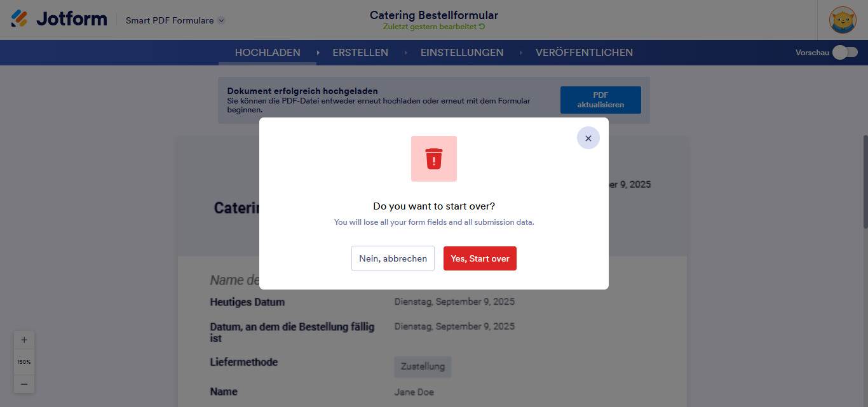Click the Catering Bestellformular form title
The width and height of the screenshot is (868, 407).
[x=434, y=15]
